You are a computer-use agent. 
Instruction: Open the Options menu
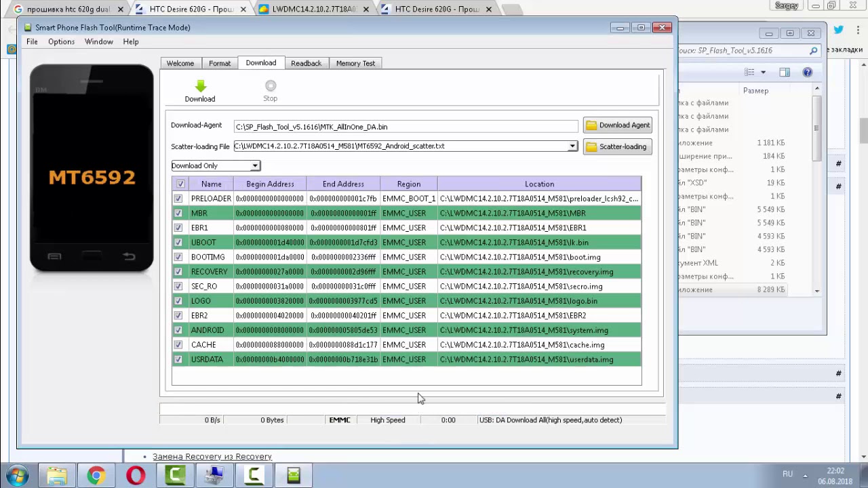61,41
